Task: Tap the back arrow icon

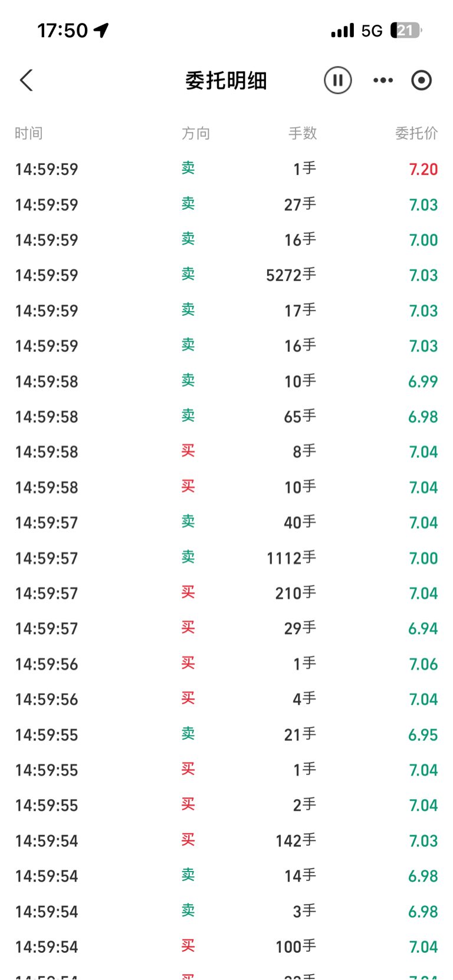Action: [x=27, y=80]
